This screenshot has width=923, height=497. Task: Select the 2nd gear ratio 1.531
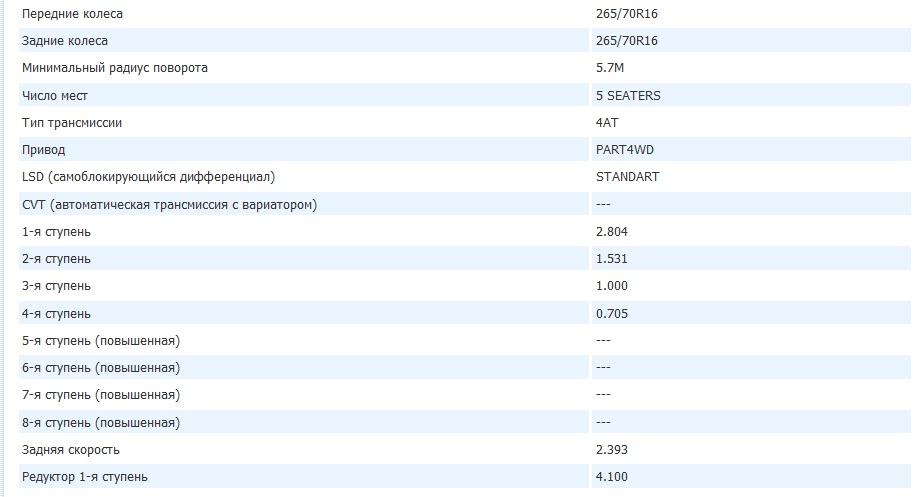click(x=611, y=259)
